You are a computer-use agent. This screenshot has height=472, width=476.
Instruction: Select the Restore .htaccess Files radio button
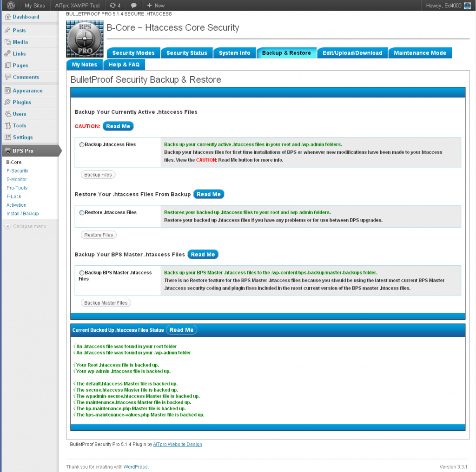tap(82, 212)
